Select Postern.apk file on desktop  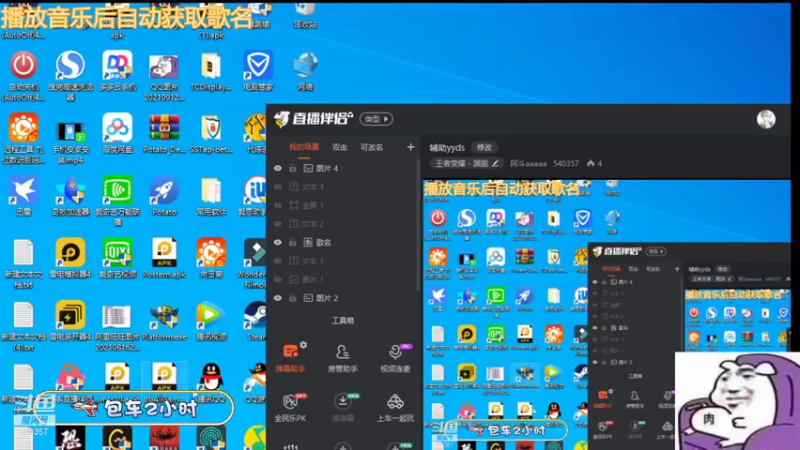click(x=164, y=258)
